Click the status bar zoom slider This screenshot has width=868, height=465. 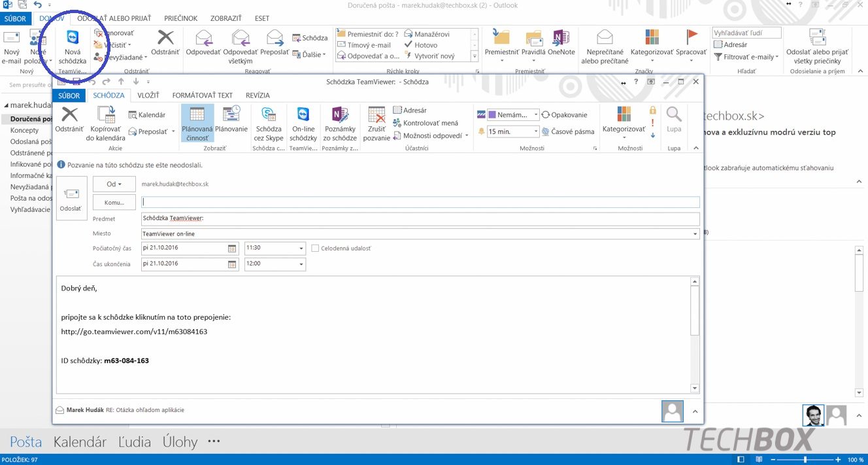click(805, 460)
